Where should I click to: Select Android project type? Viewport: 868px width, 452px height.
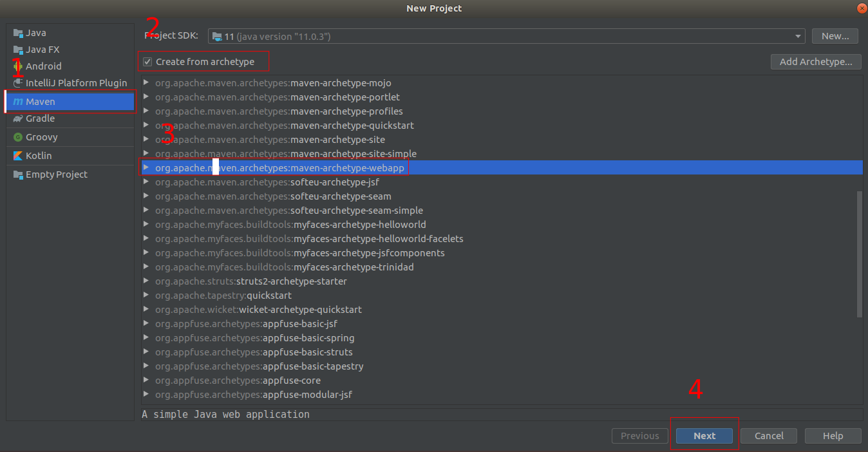pyautogui.click(x=70, y=66)
